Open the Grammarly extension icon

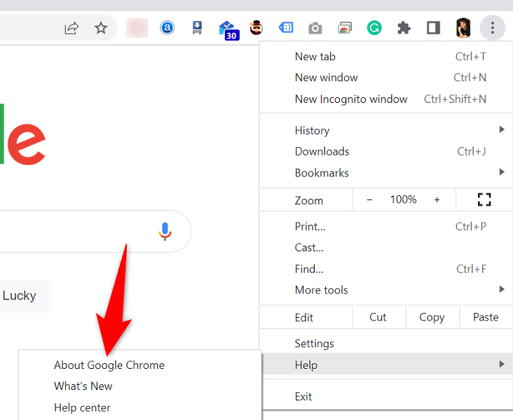(374, 28)
